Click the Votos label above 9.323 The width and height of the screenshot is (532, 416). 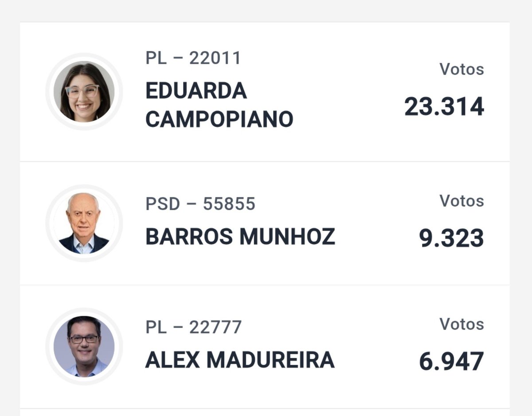[x=462, y=201]
